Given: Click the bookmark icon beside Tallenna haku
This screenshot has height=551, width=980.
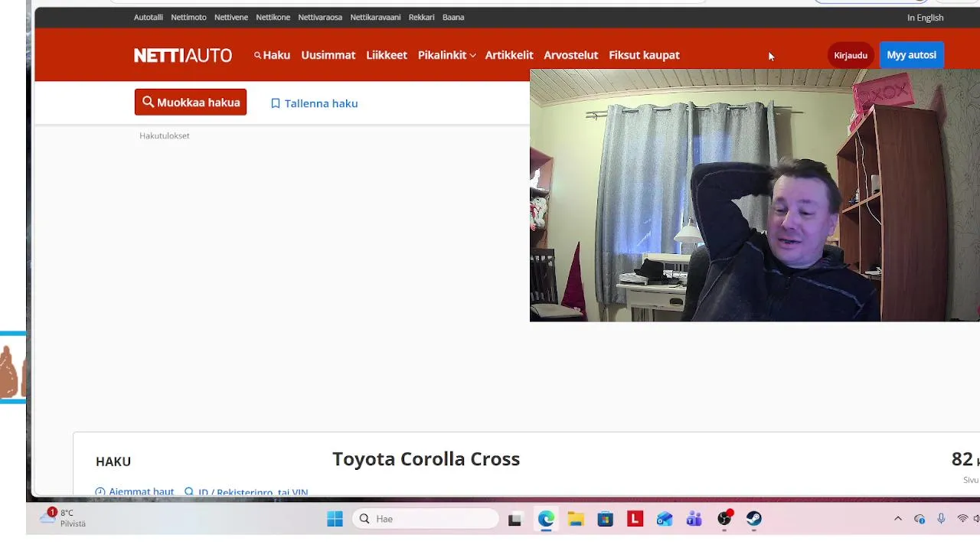Looking at the screenshot, I should [x=276, y=103].
